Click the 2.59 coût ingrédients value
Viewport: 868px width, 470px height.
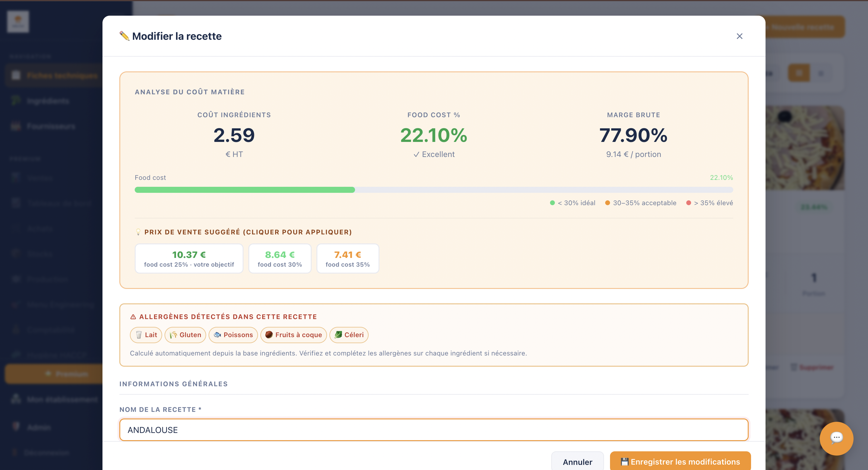(x=234, y=135)
